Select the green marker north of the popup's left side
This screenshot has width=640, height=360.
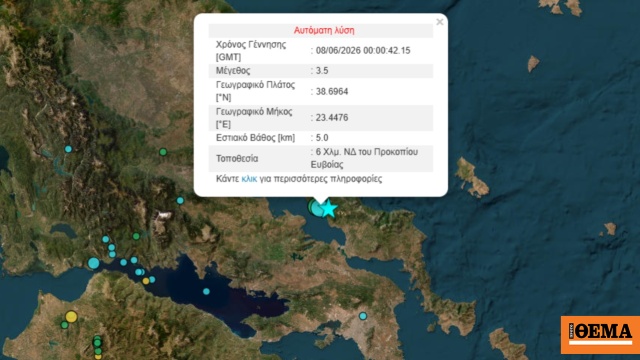[163, 152]
